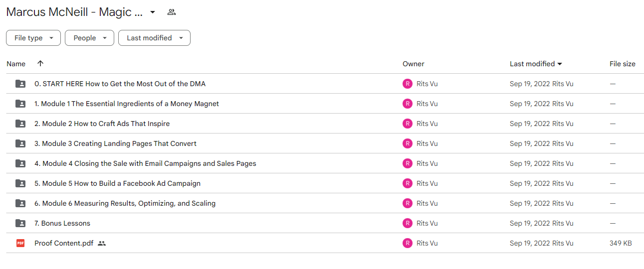Click the File size column header
The width and height of the screenshot is (644, 269).
(623, 64)
